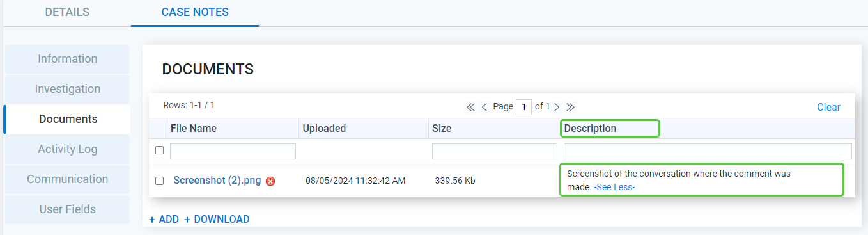Go to previous page chevron icon

tap(484, 107)
